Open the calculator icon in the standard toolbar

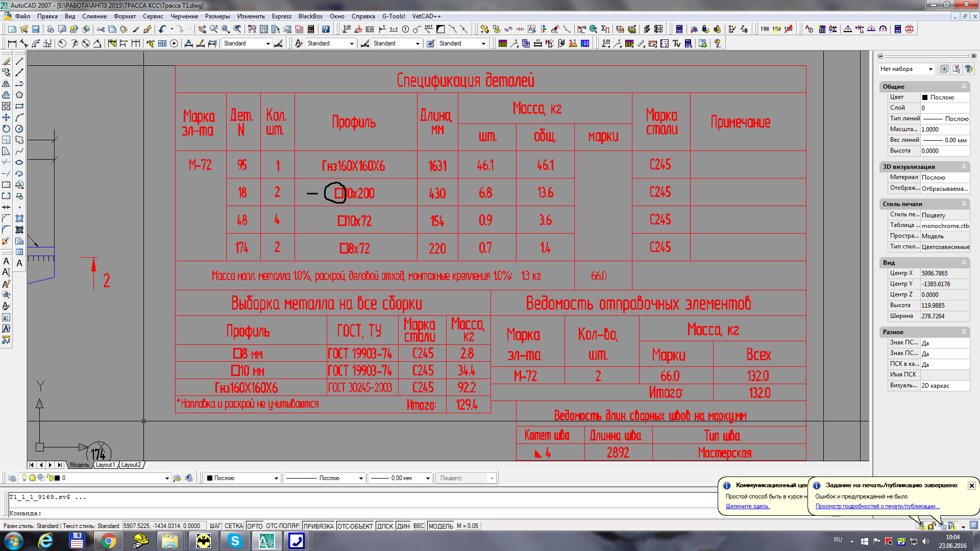(311, 29)
